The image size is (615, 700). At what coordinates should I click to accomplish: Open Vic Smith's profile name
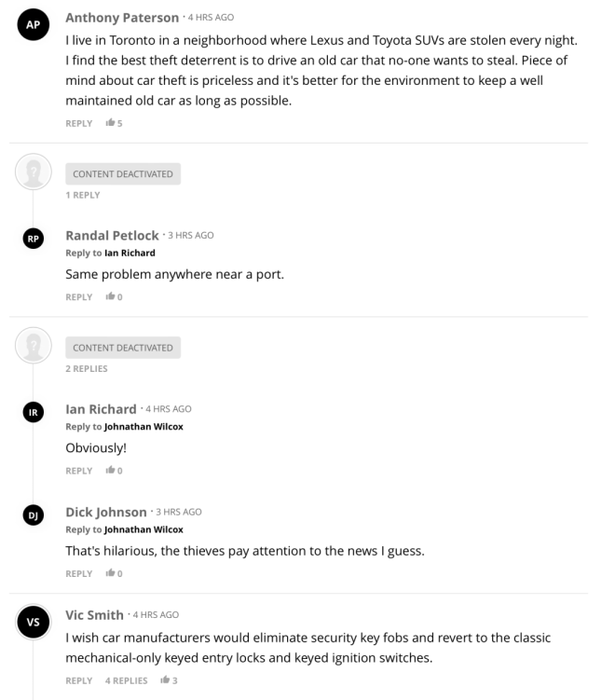pos(94,615)
